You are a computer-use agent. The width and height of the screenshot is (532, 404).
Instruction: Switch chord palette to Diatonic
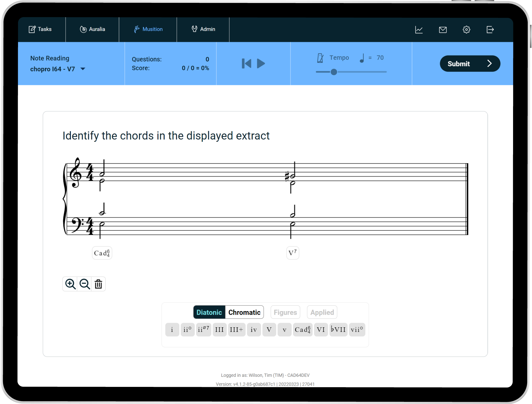coord(209,312)
